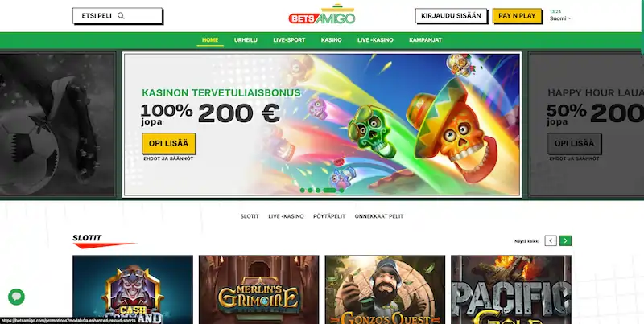The image size is (644, 324).
Task: Click the yellow Pay N Play button
Action: 517,16
